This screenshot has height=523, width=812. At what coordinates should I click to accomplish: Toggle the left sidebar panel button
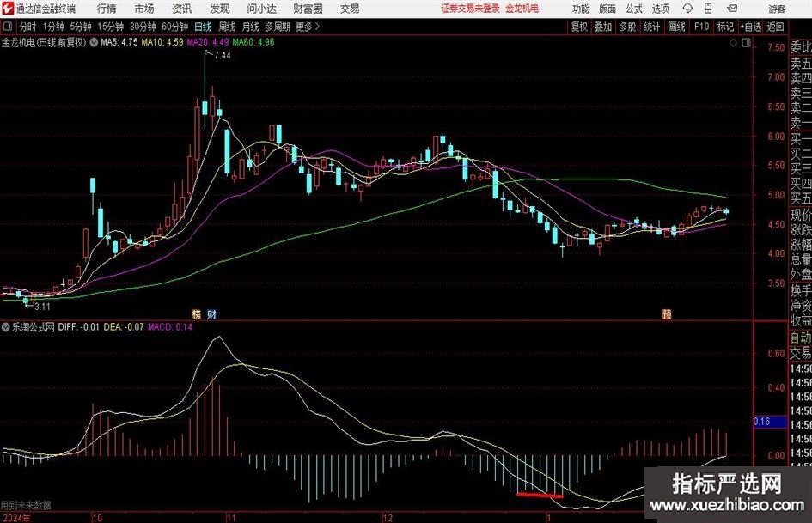(7, 27)
